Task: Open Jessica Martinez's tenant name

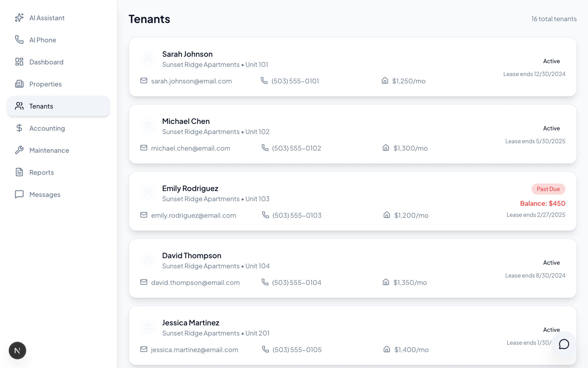Action: pos(191,323)
